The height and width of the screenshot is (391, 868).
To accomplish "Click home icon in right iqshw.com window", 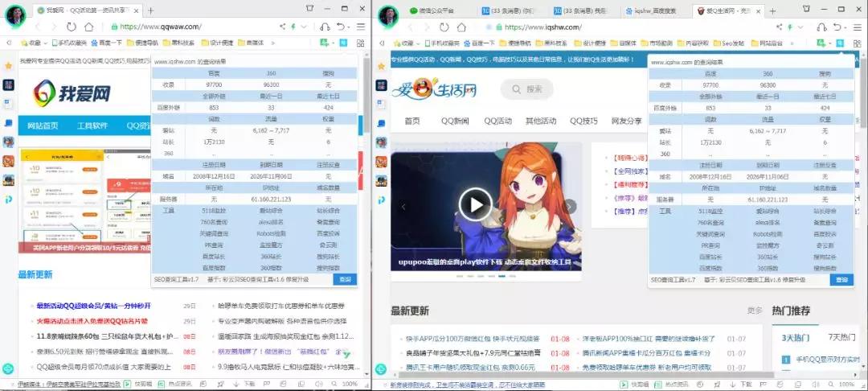I will click(x=461, y=27).
